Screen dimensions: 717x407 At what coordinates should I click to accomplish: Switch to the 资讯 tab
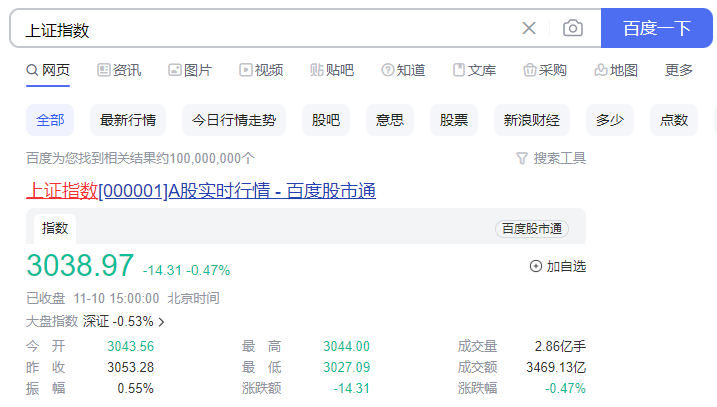tap(119, 70)
